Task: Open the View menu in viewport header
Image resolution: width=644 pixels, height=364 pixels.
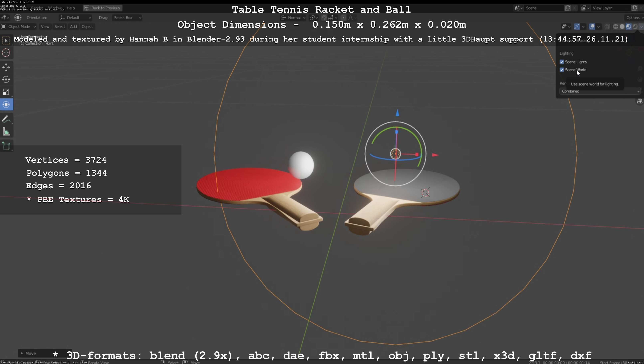Action: point(45,26)
